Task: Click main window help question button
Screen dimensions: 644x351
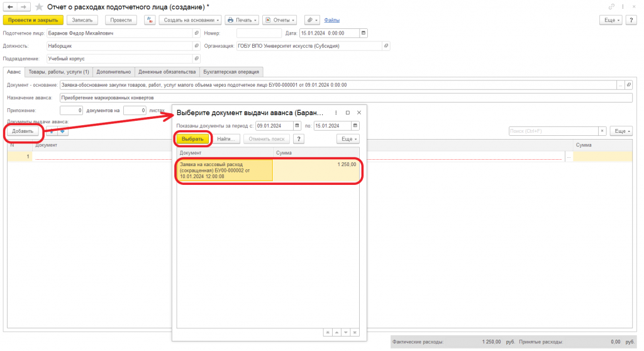Action: [631, 20]
